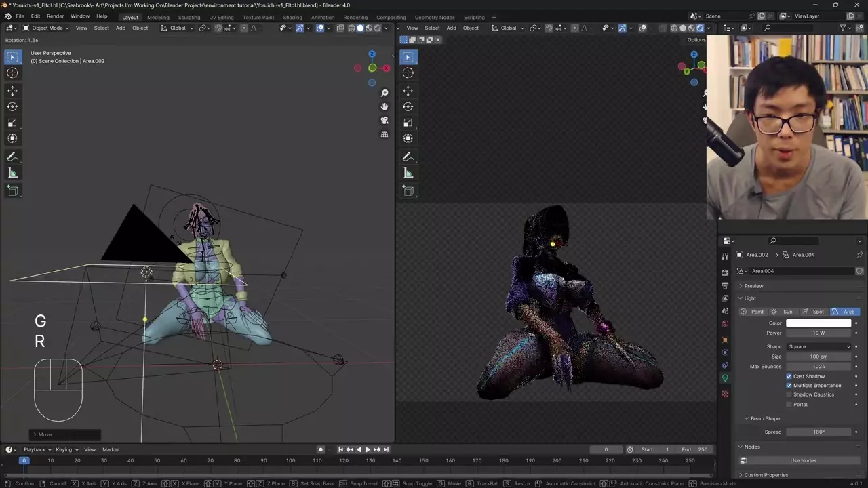868x488 pixels.
Task: Open the light Shape dropdown
Action: click(x=818, y=346)
